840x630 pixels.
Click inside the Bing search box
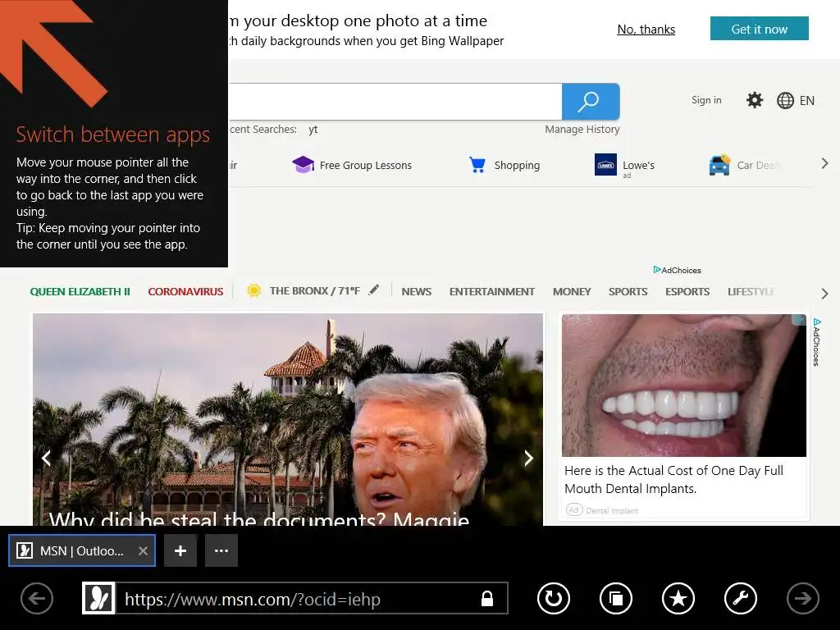[395, 102]
